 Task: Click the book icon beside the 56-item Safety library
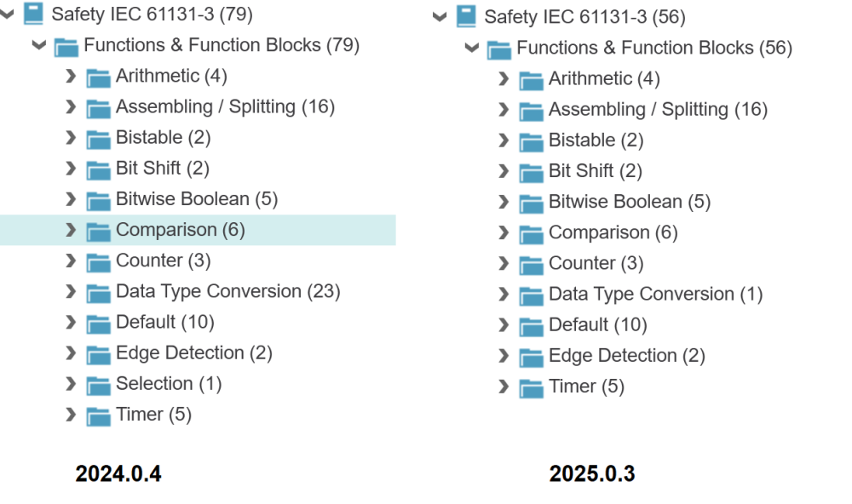coord(466,16)
